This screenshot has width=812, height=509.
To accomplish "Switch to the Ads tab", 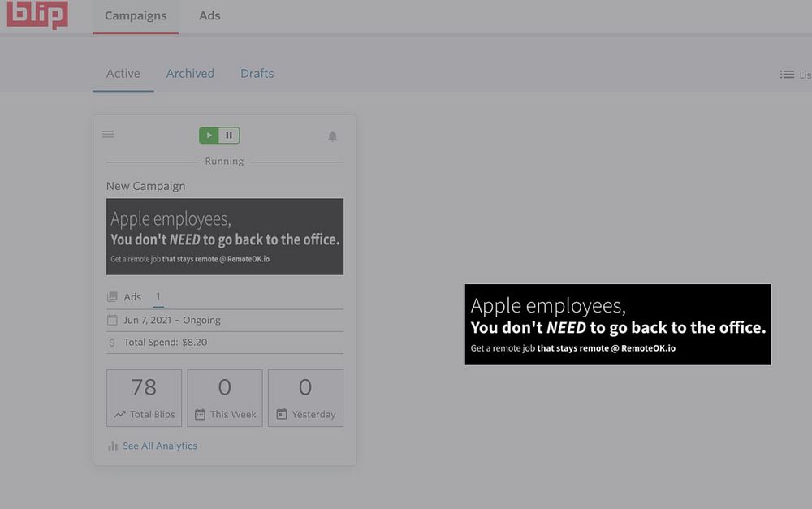I will 209,16.
